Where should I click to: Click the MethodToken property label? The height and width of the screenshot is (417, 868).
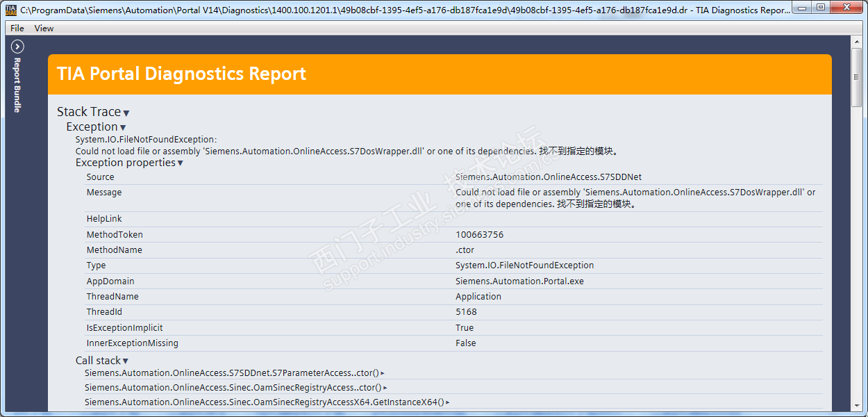click(115, 235)
